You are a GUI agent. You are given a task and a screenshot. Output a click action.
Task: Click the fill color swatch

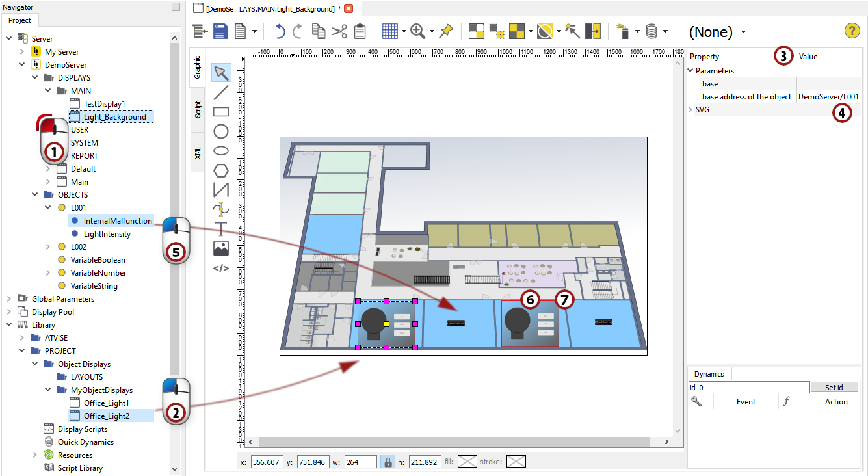click(467, 462)
